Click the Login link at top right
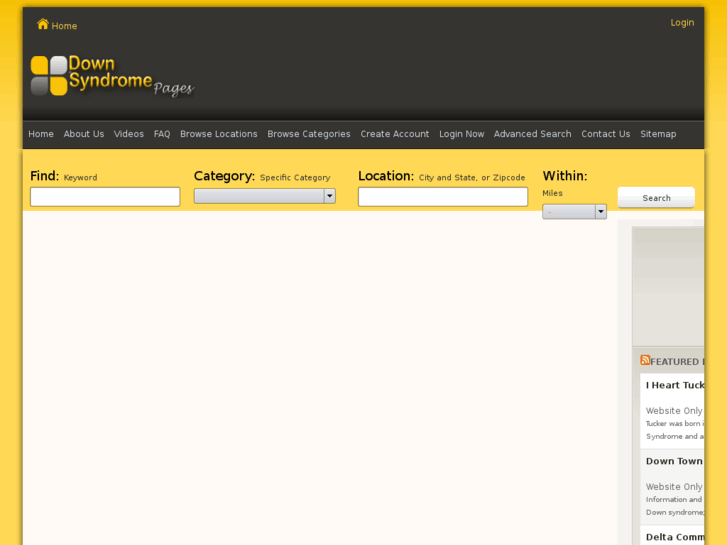This screenshot has width=727, height=545. pyautogui.click(x=682, y=23)
